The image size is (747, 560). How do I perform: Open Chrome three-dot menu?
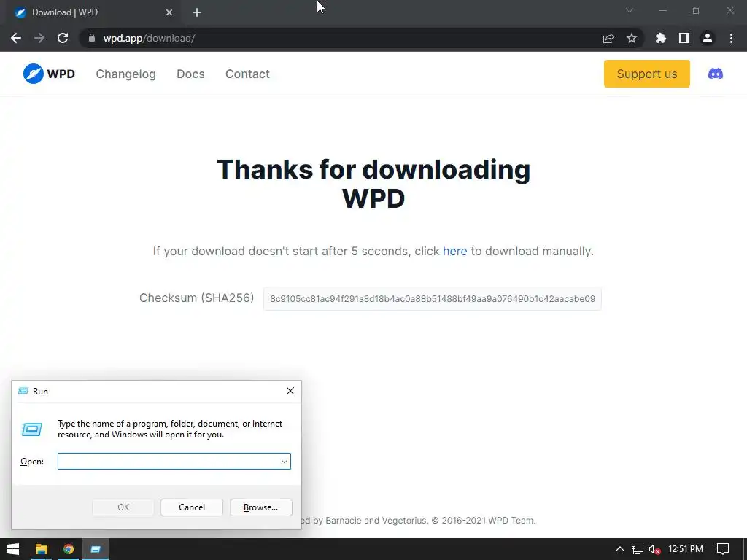(x=731, y=38)
